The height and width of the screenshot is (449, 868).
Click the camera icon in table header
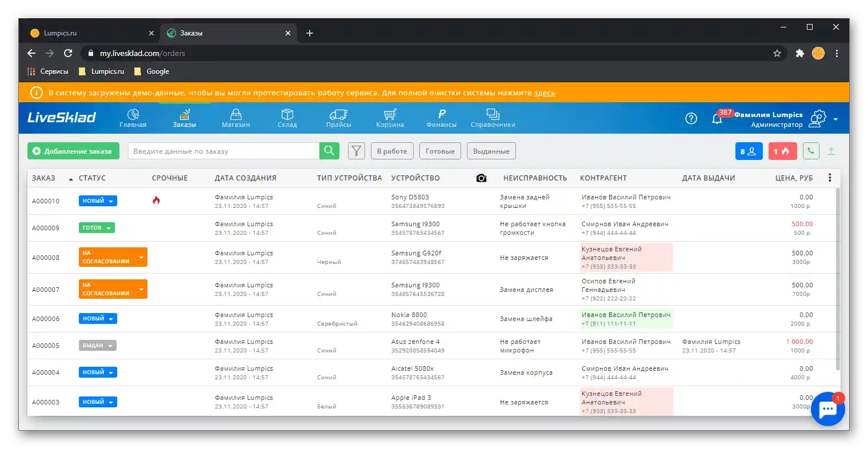(x=481, y=178)
